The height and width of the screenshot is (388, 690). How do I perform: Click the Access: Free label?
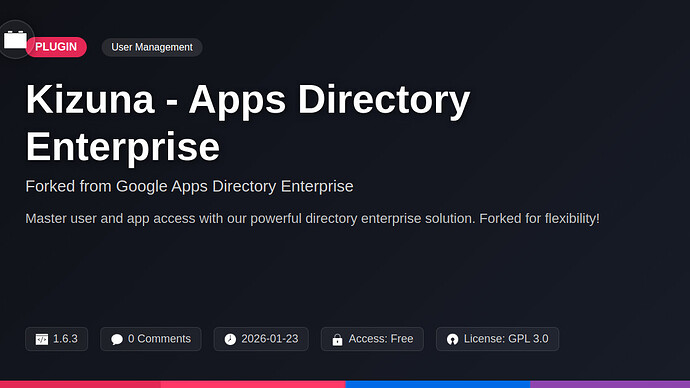click(x=381, y=339)
